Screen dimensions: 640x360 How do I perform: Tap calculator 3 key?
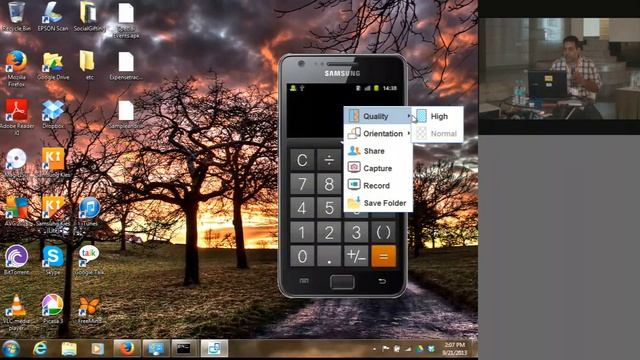pos(356,232)
